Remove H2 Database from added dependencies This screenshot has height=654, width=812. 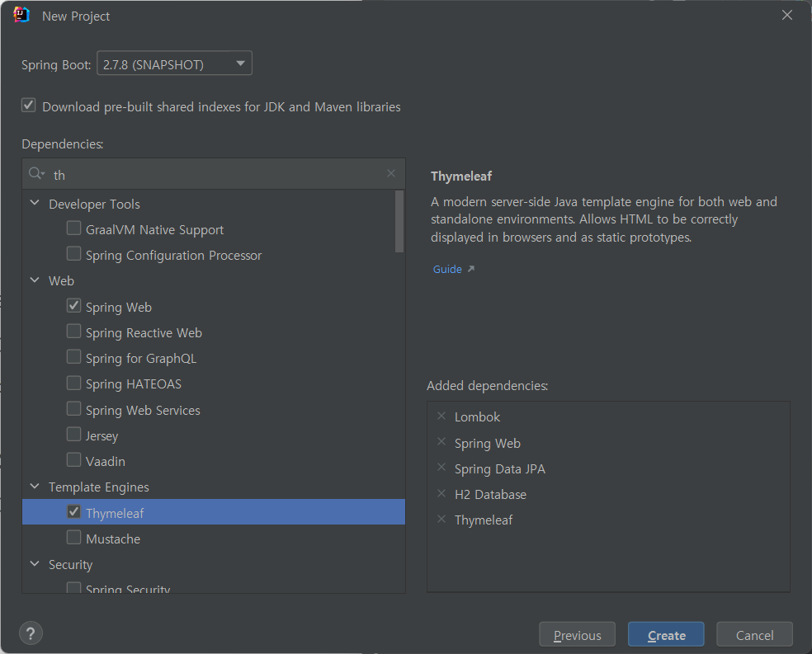pos(441,494)
